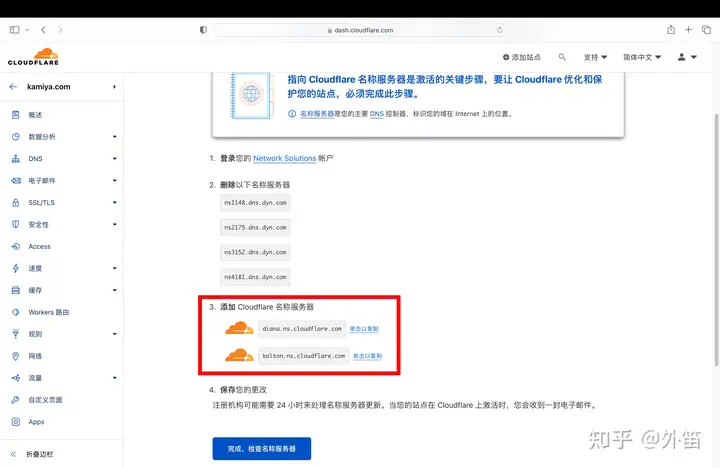Click the privacy shield icon in toolbar

coord(203,30)
